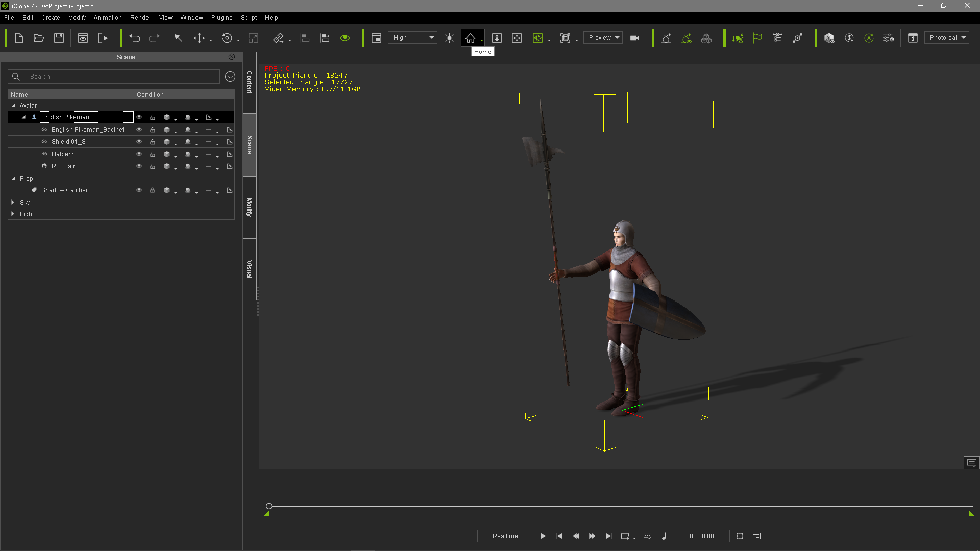980x551 pixels.
Task: Open a project with the folder icon
Action: [39, 38]
